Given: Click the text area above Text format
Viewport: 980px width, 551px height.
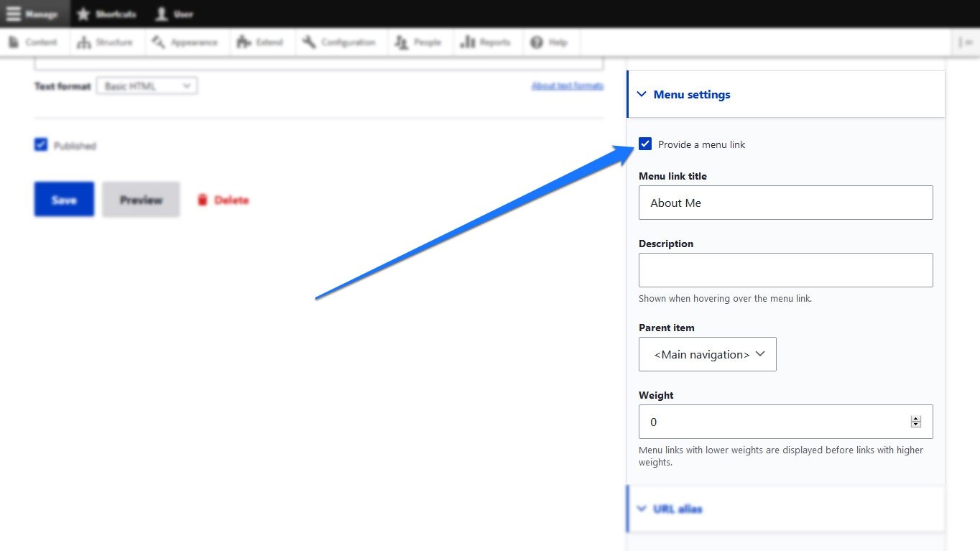Looking at the screenshot, I should pyautogui.click(x=319, y=63).
